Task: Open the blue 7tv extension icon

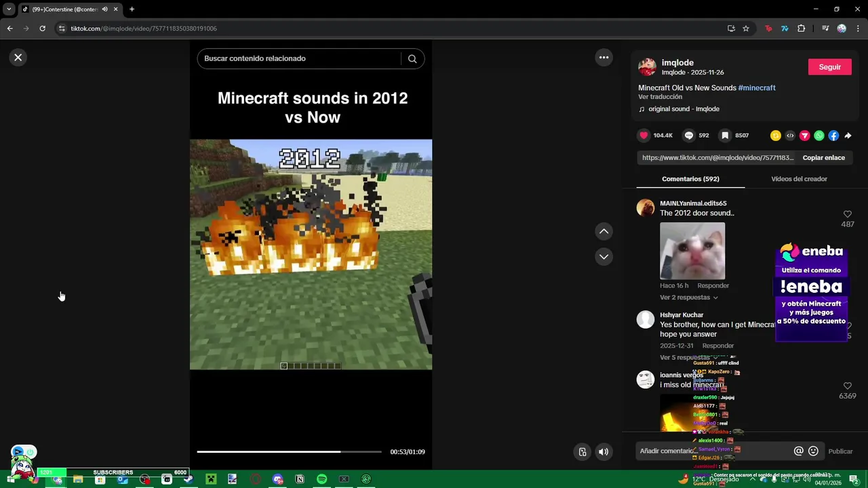Action: (785, 28)
